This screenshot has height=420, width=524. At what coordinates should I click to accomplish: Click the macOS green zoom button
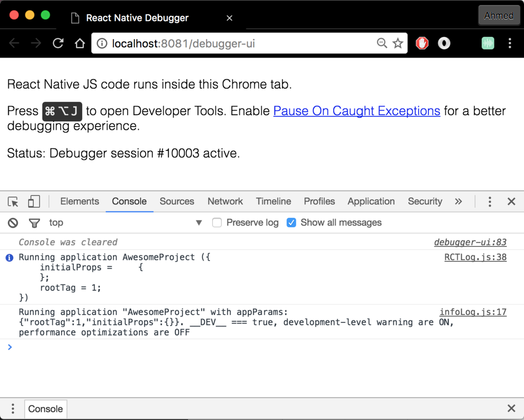[x=45, y=15]
